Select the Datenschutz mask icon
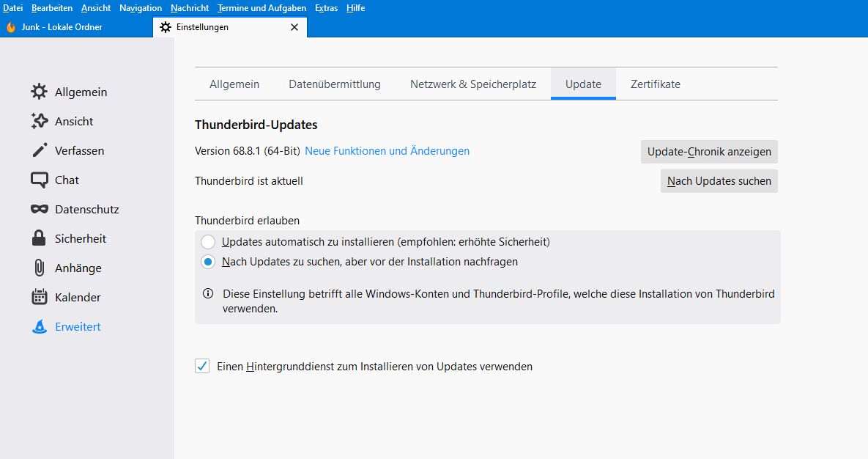 (39, 209)
